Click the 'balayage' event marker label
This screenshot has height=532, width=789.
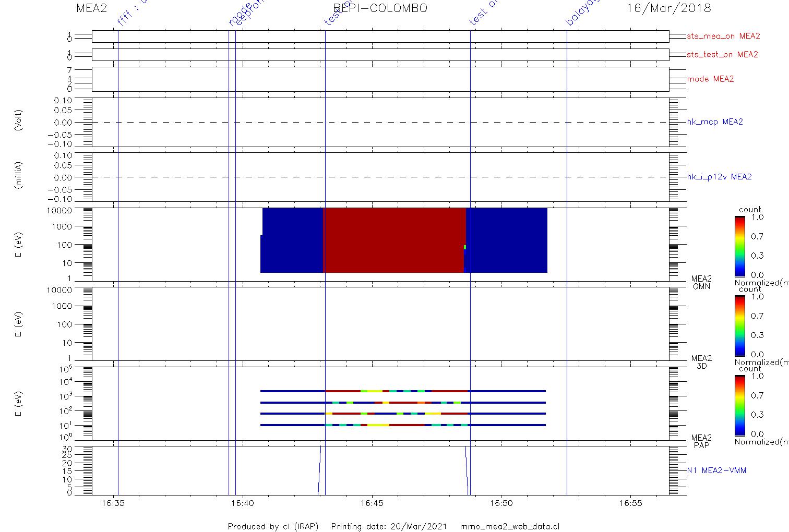[x=582, y=13]
